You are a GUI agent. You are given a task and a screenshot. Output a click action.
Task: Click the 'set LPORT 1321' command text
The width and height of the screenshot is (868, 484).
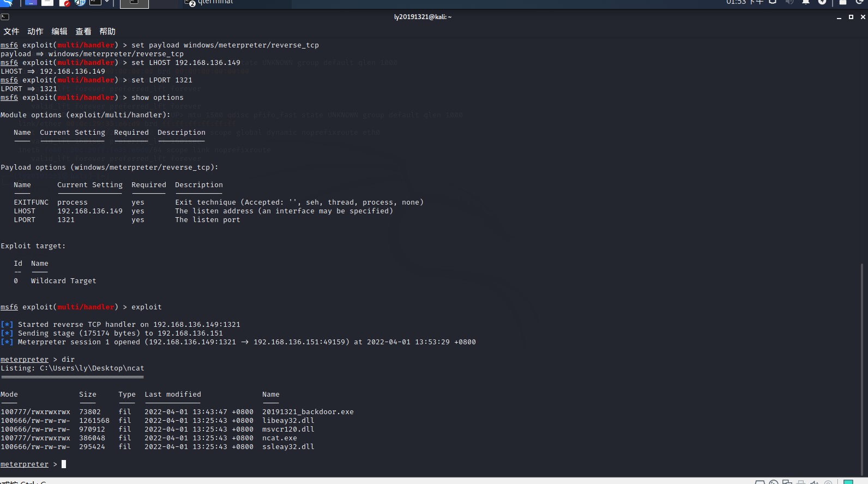(x=162, y=80)
